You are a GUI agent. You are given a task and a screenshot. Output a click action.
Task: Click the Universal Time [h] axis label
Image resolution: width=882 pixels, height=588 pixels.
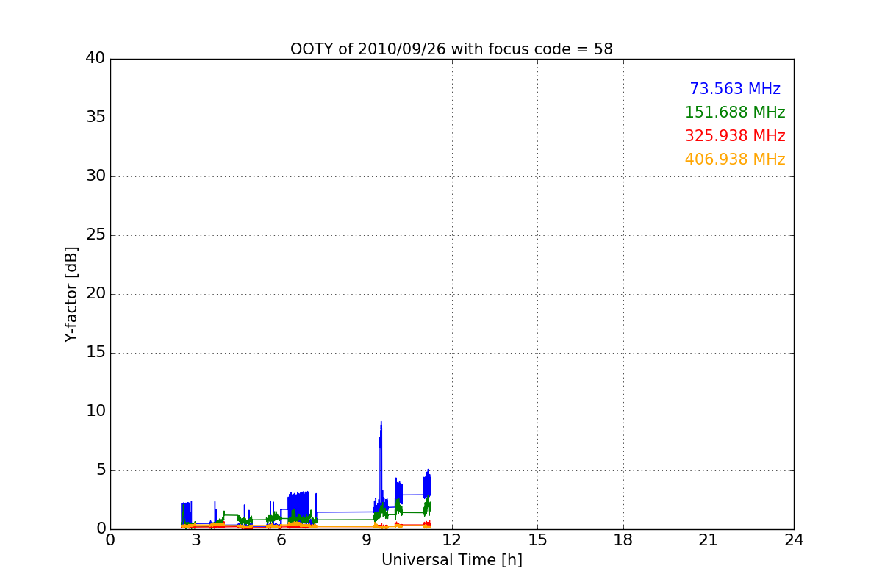click(x=451, y=560)
